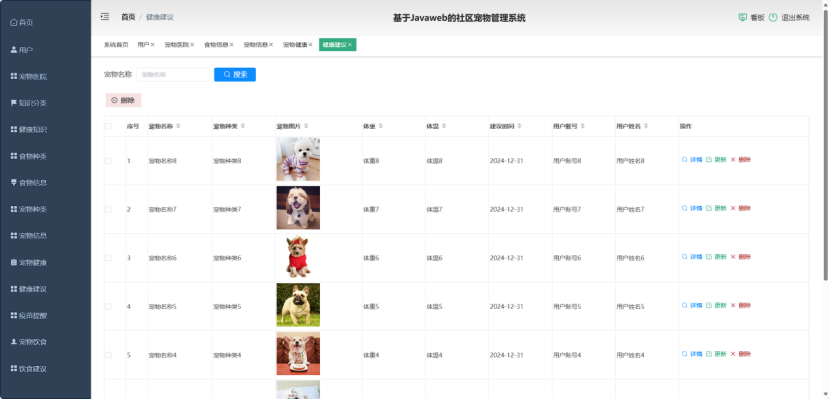Click 更新 for row 用户账号8

click(716, 160)
